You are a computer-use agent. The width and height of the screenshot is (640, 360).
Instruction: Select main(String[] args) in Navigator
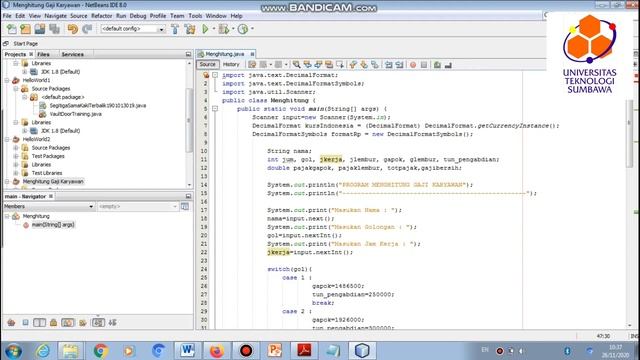pos(53,225)
